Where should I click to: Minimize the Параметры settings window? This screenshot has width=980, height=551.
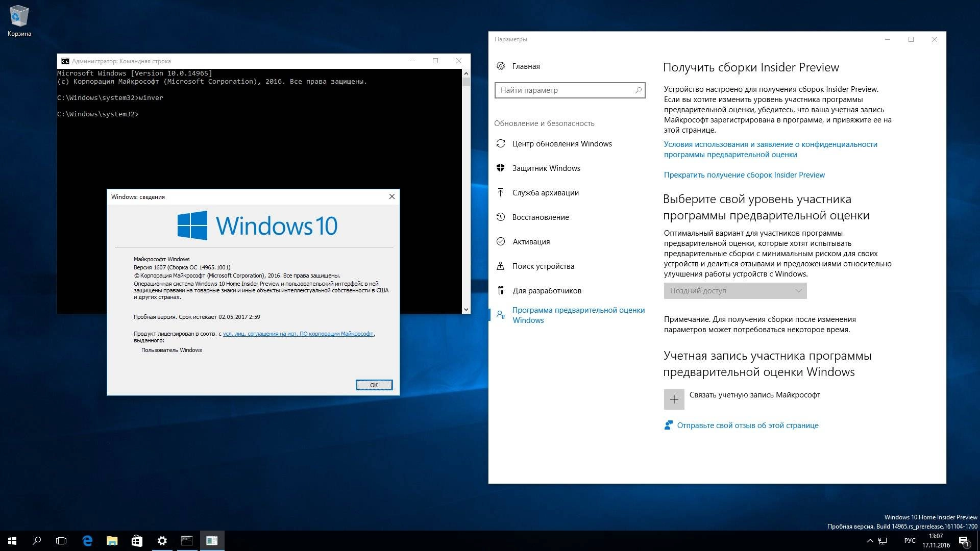(888, 39)
